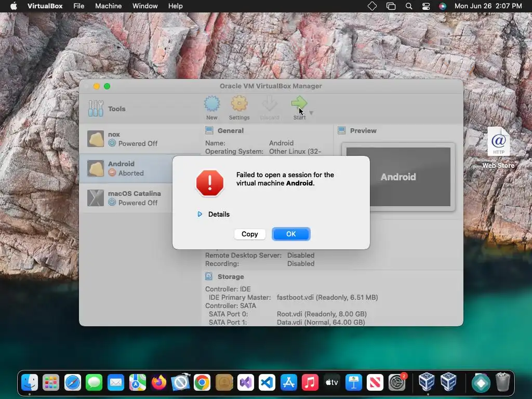The height and width of the screenshot is (399, 532).
Task: Open Music from the dock
Action: (x=310, y=383)
